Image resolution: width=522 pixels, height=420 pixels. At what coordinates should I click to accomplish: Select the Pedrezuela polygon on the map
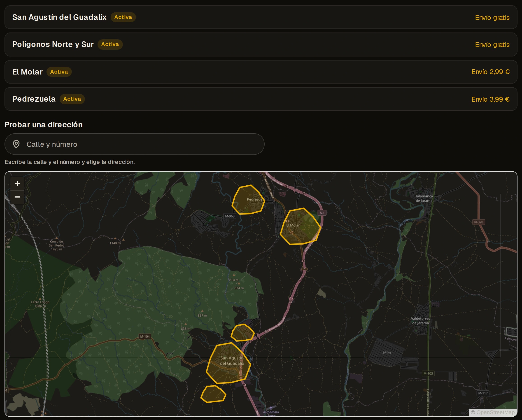click(248, 200)
